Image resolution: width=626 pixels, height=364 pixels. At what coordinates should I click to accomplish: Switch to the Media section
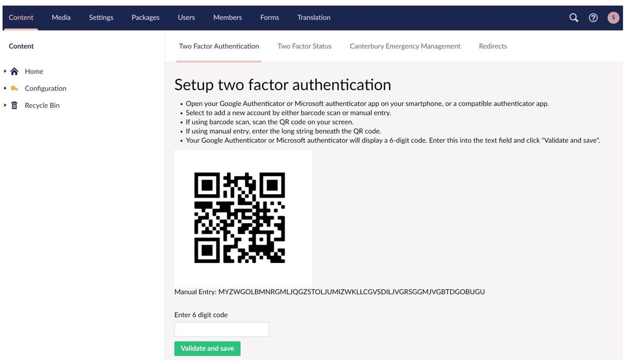click(61, 18)
